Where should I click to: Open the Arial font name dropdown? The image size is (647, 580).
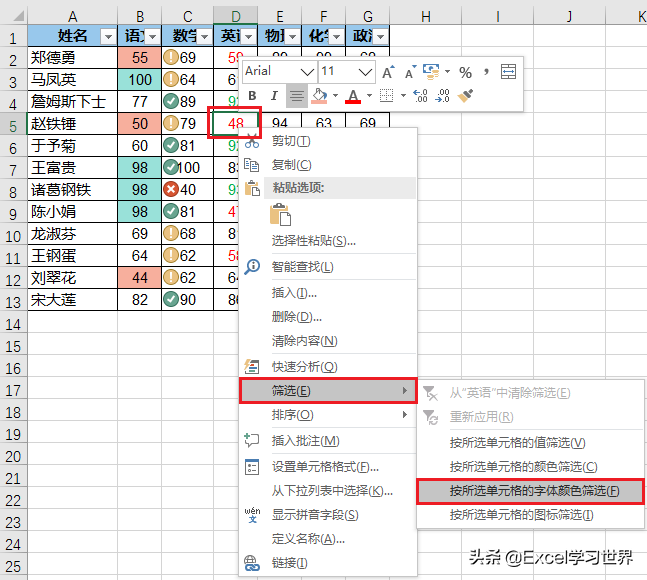[307, 72]
